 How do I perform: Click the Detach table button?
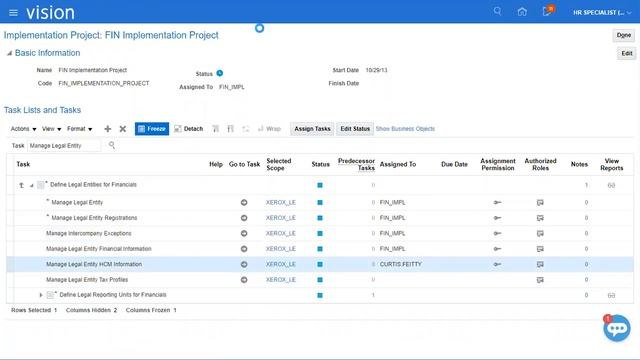click(x=189, y=129)
